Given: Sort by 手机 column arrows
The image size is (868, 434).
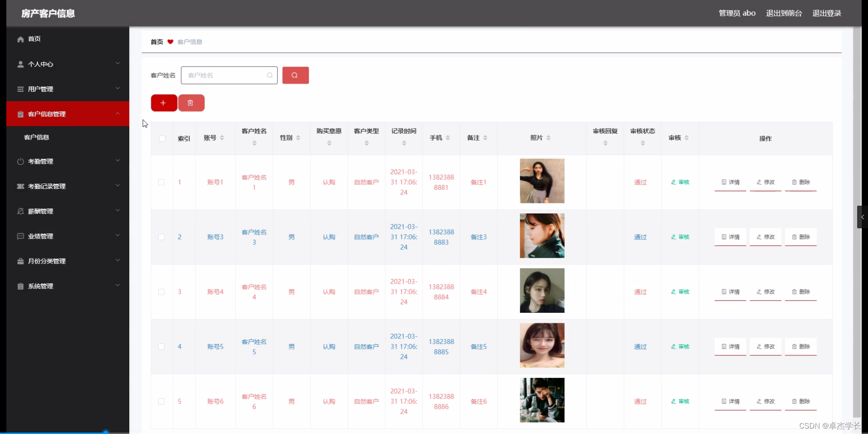Looking at the screenshot, I should tap(448, 138).
